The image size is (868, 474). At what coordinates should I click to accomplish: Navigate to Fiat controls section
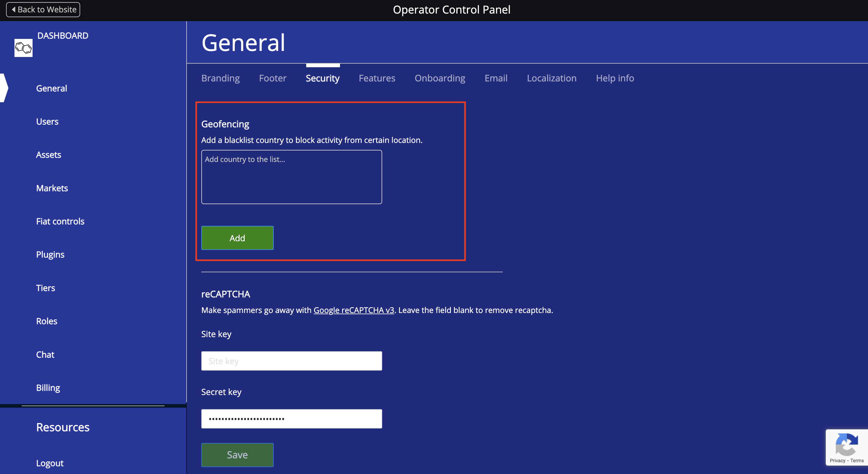pos(60,222)
